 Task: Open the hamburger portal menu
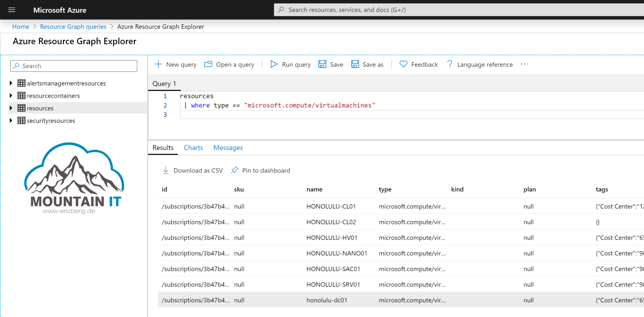click(12, 10)
